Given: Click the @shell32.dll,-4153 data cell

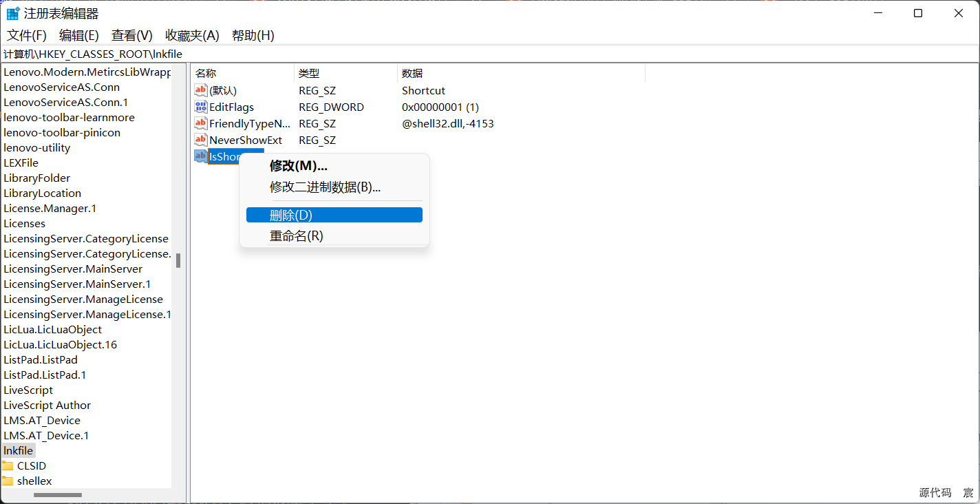Looking at the screenshot, I should pyautogui.click(x=448, y=123).
